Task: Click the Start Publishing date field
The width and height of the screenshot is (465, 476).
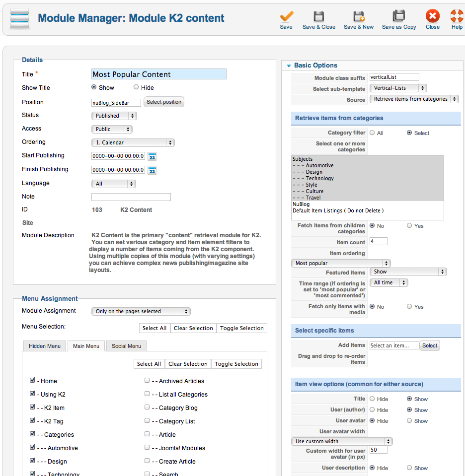Action: tap(118, 156)
